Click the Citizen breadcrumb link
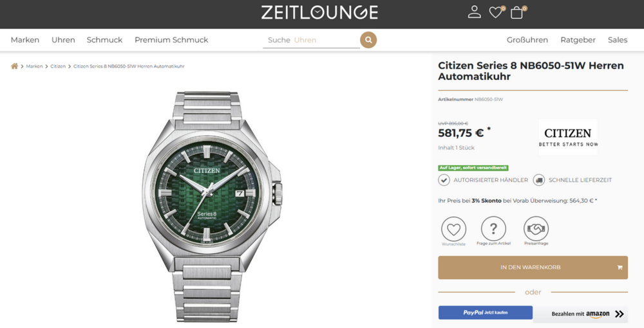Screen dimensions: 644x328 click(x=58, y=66)
